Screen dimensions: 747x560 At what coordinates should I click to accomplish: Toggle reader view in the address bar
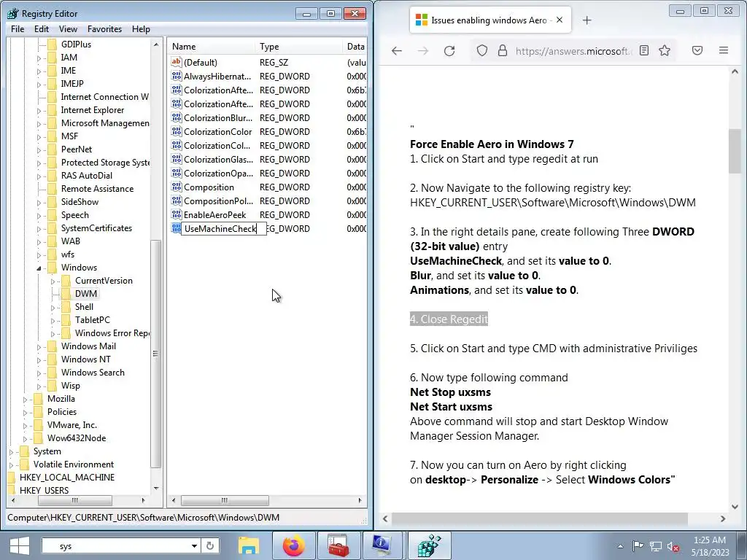point(643,50)
